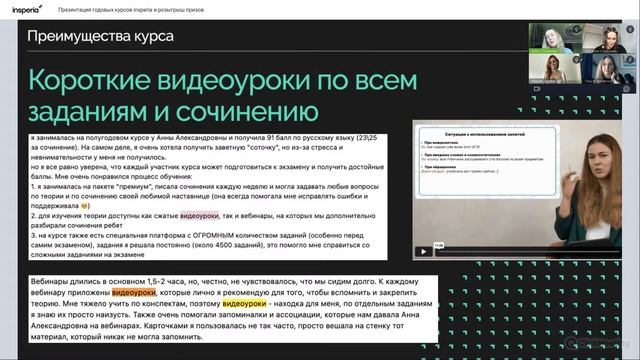Click line 'материал, который никак не могла запомнить.'
The image size is (640, 360).
pyautogui.click(x=117, y=337)
